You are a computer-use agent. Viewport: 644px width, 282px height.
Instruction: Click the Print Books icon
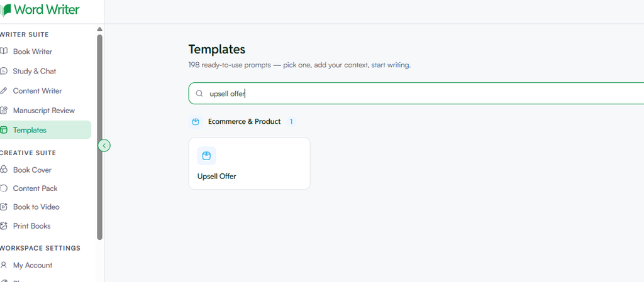click(x=4, y=226)
